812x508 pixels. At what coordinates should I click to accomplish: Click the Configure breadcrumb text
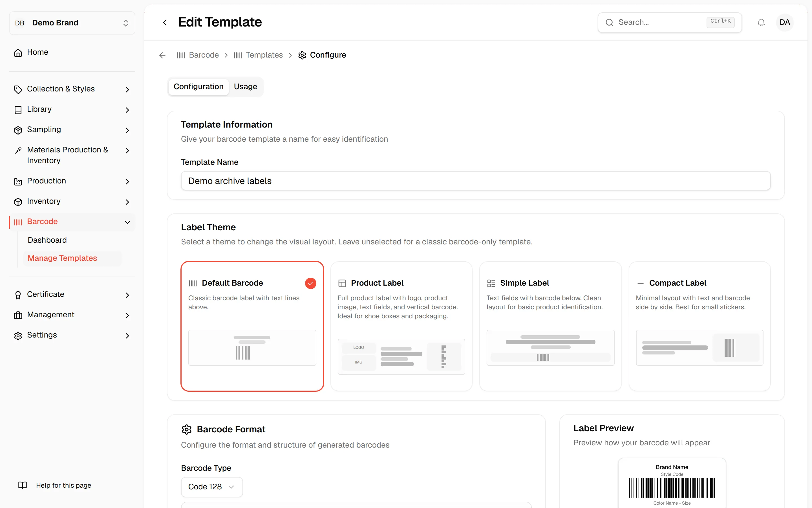click(x=328, y=55)
